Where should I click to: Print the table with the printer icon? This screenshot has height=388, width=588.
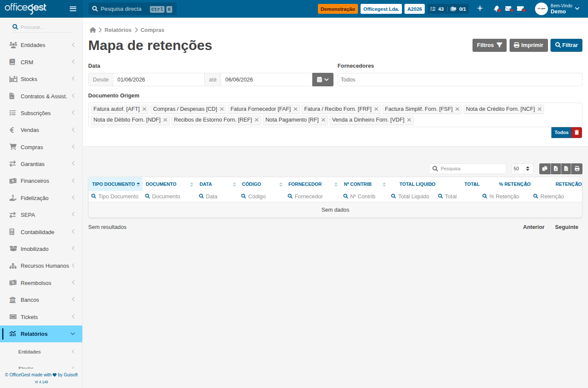coord(577,169)
